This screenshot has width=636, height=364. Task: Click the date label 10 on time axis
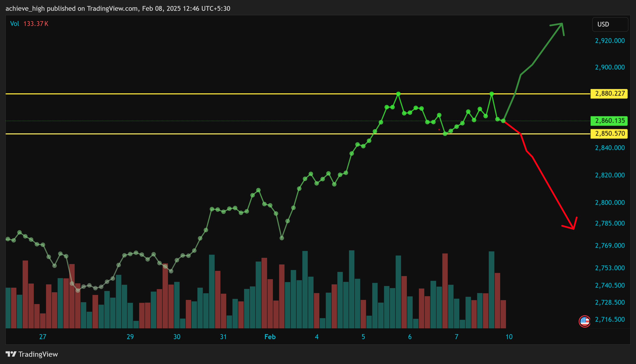[x=509, y=337]
